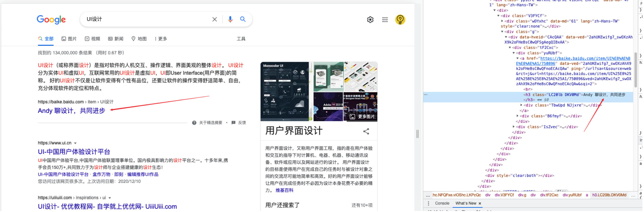
Task: Open DevTools drawer three-dot menu
Action: coord(428,203)
